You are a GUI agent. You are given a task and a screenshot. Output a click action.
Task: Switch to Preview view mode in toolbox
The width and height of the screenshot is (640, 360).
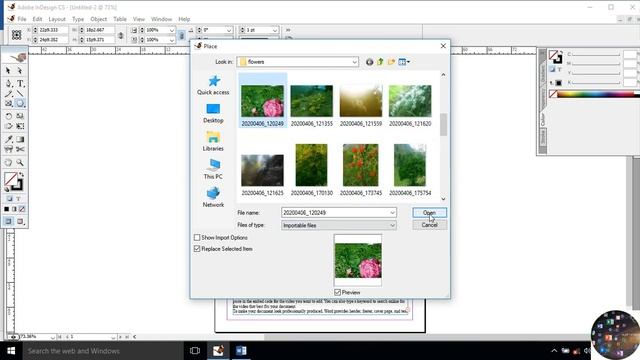(x=20, y=222)
